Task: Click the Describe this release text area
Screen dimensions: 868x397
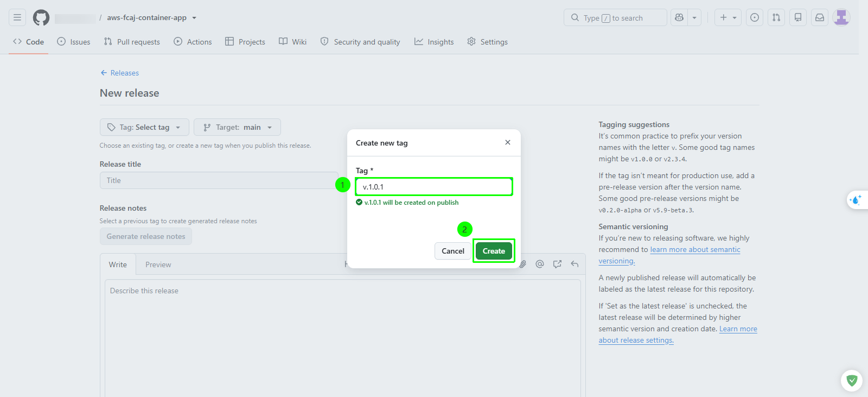Action: tap(343, 338)
